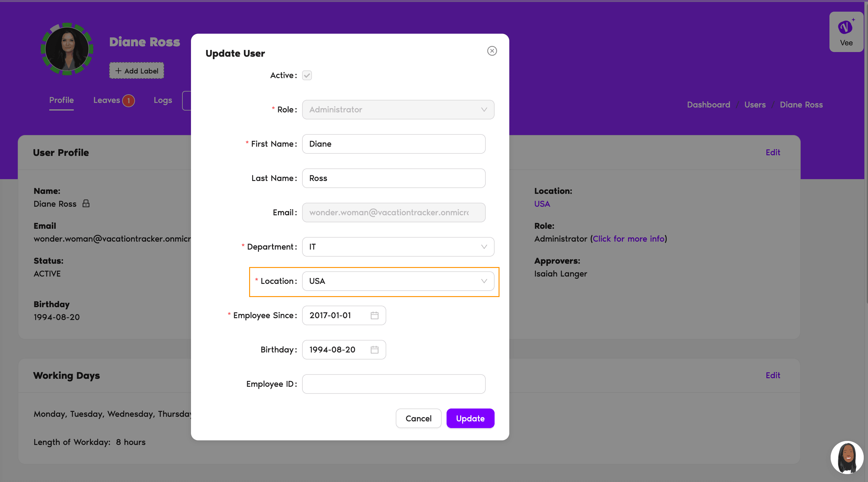Open the USA location link
868x482 pixels.
pyautogui.click(x=542, y=204)
